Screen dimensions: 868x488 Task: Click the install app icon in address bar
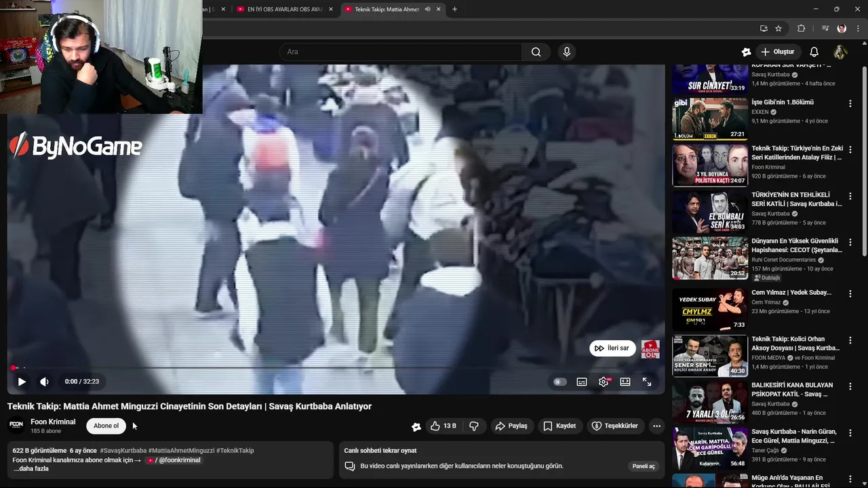point(764,28)
